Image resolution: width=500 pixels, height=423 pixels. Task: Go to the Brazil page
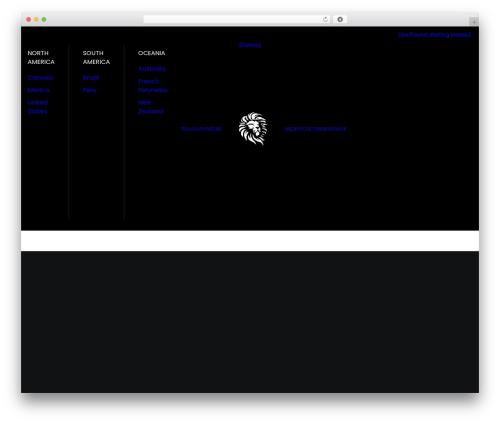(91, 77)
